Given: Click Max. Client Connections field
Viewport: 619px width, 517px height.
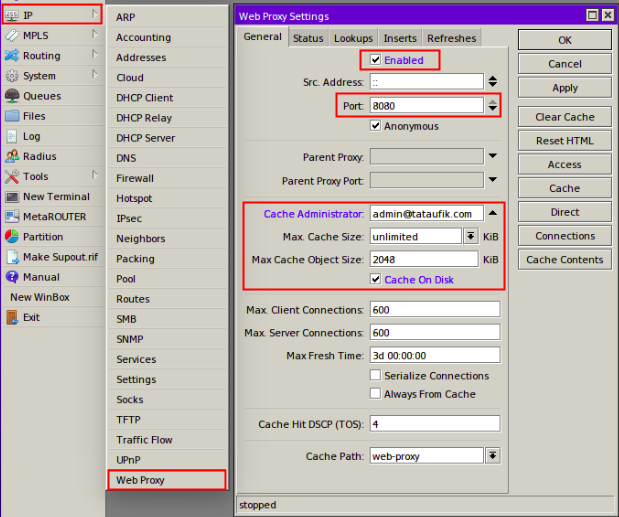Looking at the screenshot, I should (x=435, y=309).
